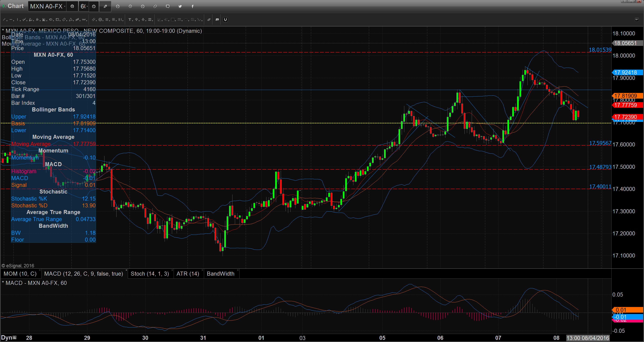Toggle the magnet snap U icon

click(225, 20)
